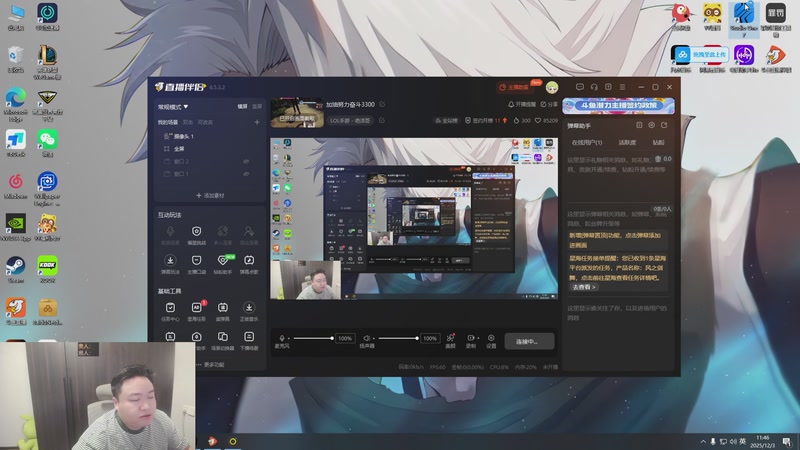Toggle visibility of 窗口 1 source

pos(246,174)
